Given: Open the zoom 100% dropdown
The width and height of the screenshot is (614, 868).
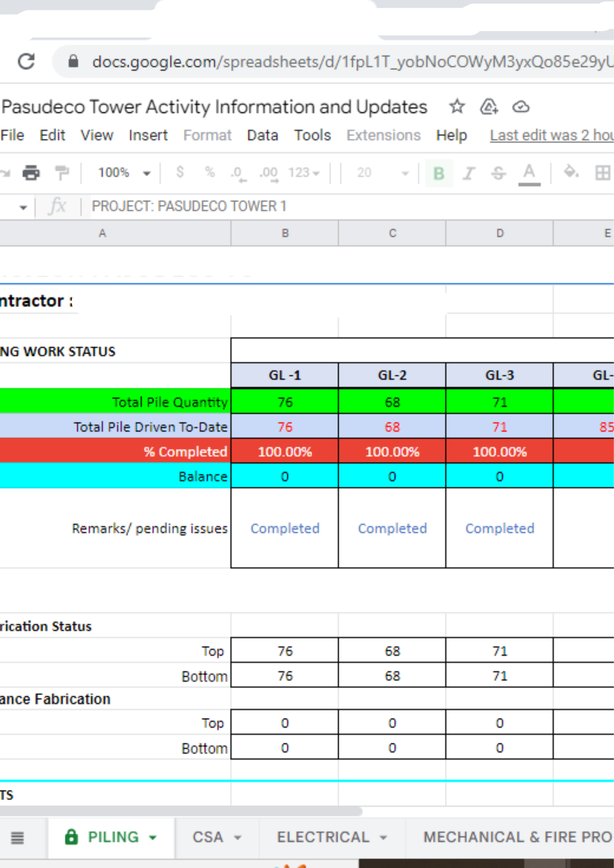Looking at the screenshot, I should click(124, 172).
